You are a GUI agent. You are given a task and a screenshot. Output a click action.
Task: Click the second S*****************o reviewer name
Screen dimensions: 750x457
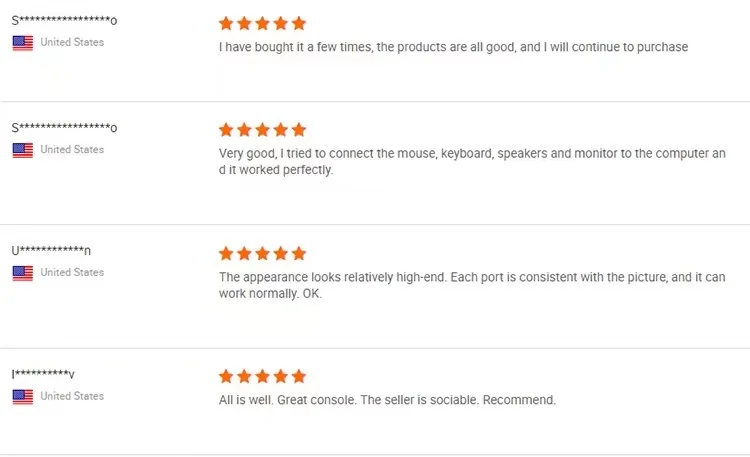point(64,128)
